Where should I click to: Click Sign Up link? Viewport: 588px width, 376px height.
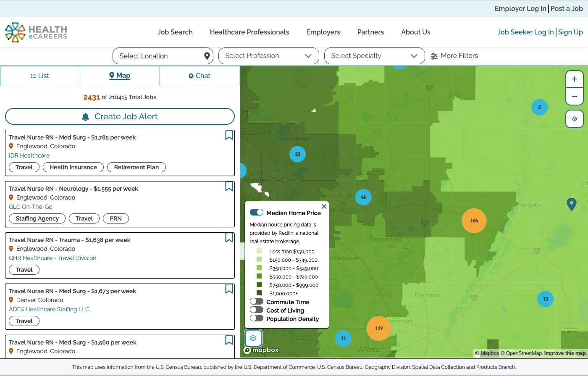tap(570, 32)
